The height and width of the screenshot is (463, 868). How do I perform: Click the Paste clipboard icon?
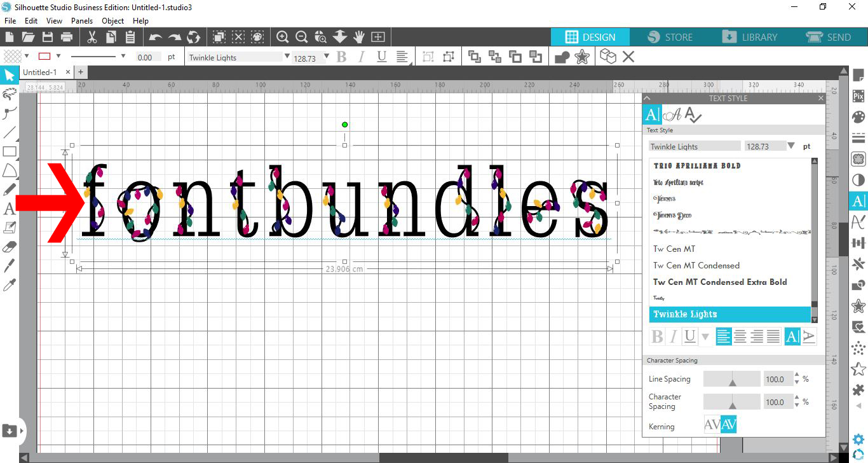130,37
